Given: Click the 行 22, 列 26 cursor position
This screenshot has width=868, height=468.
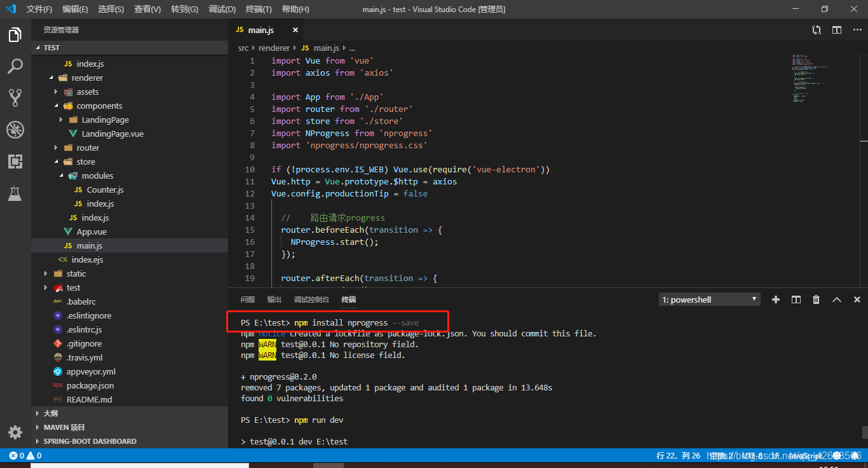Looking at the screenshot, I should coord(678,455).
